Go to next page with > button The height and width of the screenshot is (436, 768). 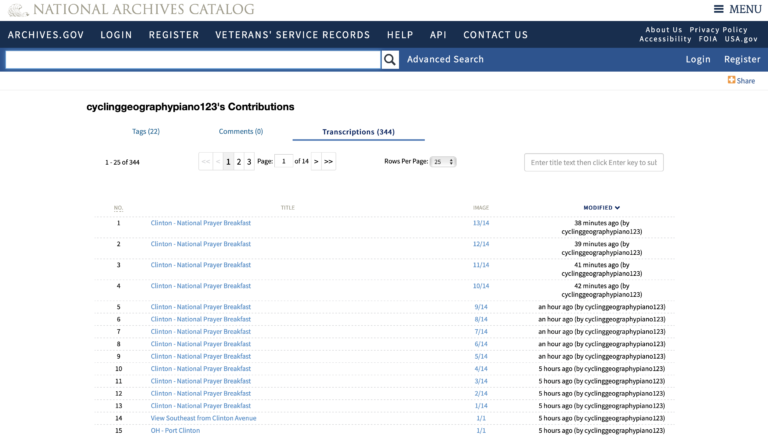click(x=316, y=161)
